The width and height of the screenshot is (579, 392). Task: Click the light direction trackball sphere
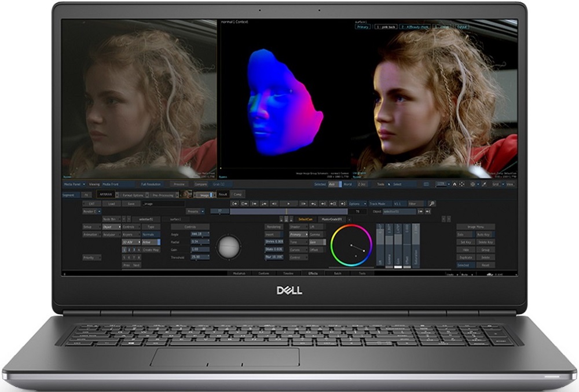[228, 247]
